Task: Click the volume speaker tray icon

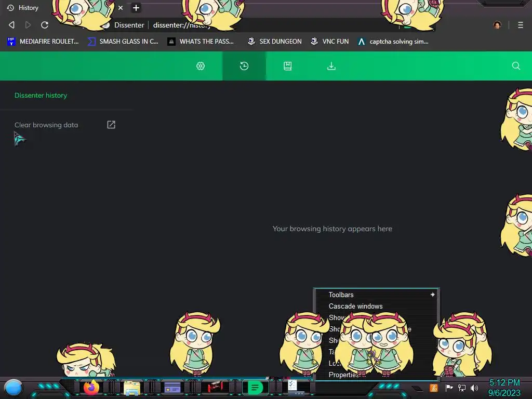Action: (474, 388)
